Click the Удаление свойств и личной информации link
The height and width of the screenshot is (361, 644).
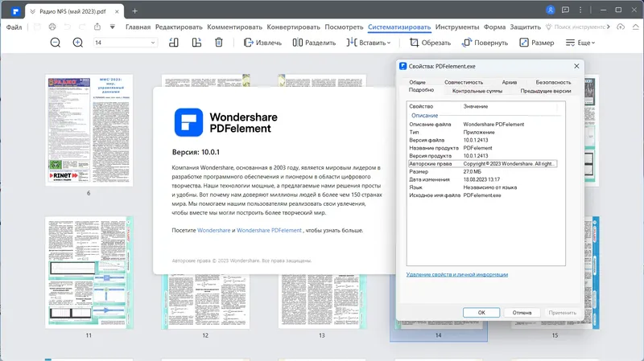457,274
